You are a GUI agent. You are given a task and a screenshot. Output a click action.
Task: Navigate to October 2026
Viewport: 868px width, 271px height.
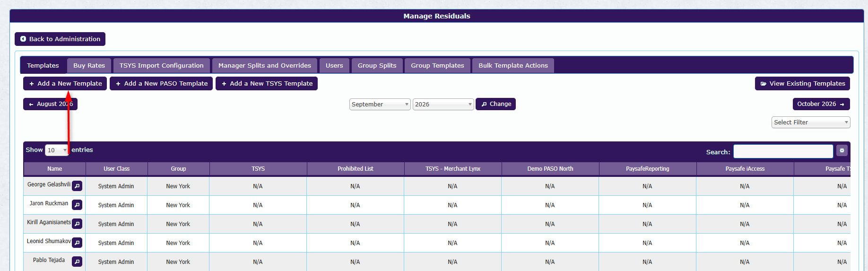[x=821, y=104]
